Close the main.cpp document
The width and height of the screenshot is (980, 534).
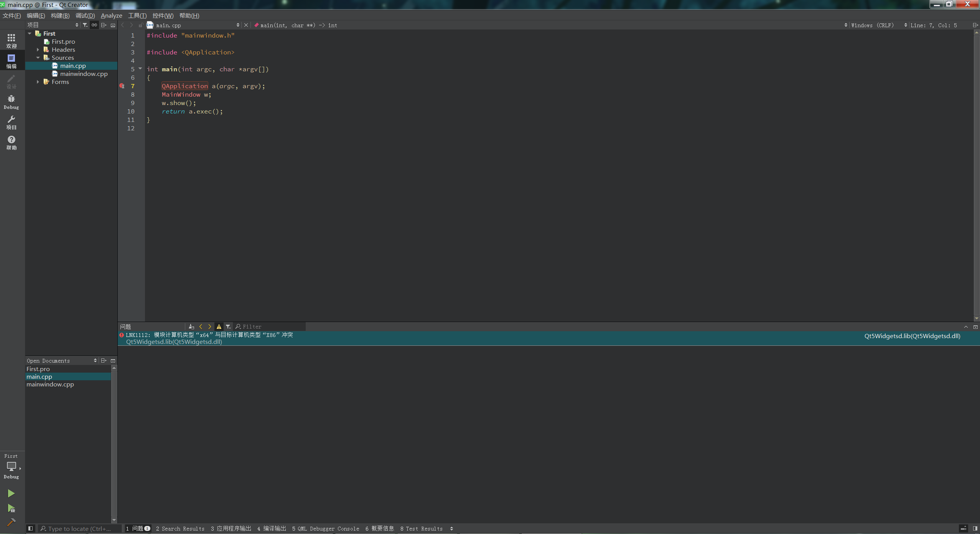246,25
